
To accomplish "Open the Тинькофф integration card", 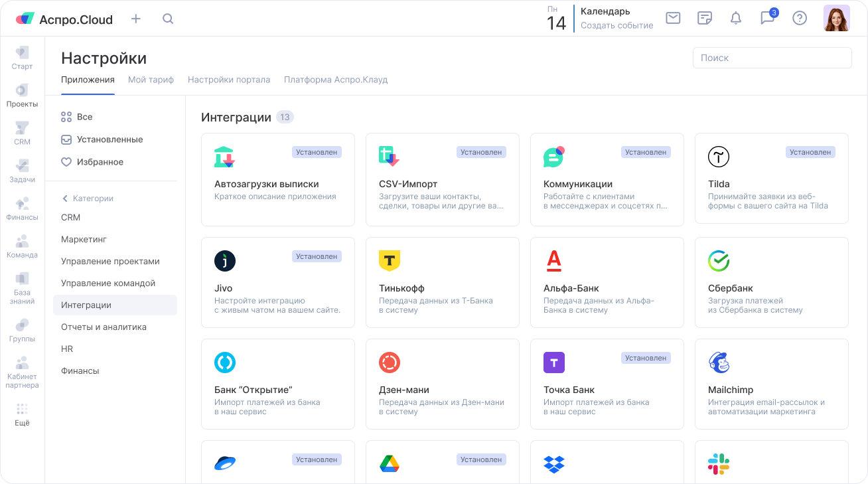I will pos(442,282).
